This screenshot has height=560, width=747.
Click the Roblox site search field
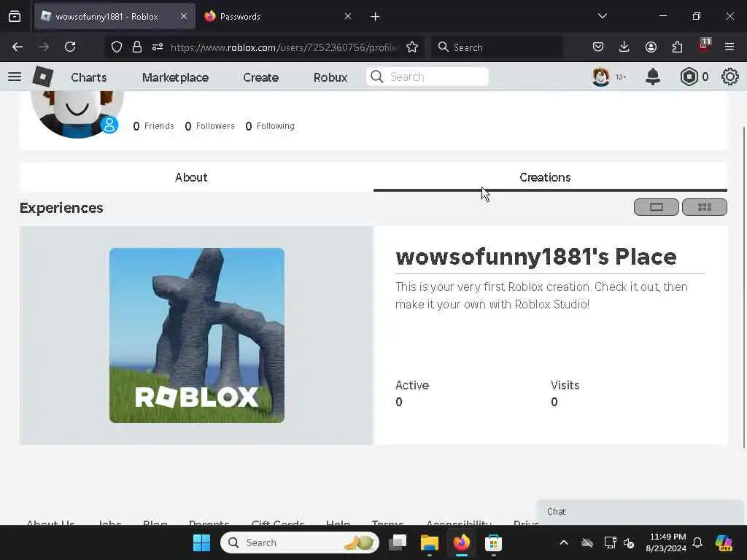(x=427, y=77)
